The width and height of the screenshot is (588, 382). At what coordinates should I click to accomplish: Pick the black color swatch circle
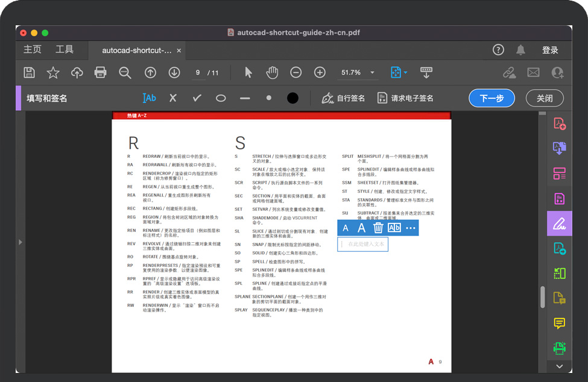click(293, 98)
